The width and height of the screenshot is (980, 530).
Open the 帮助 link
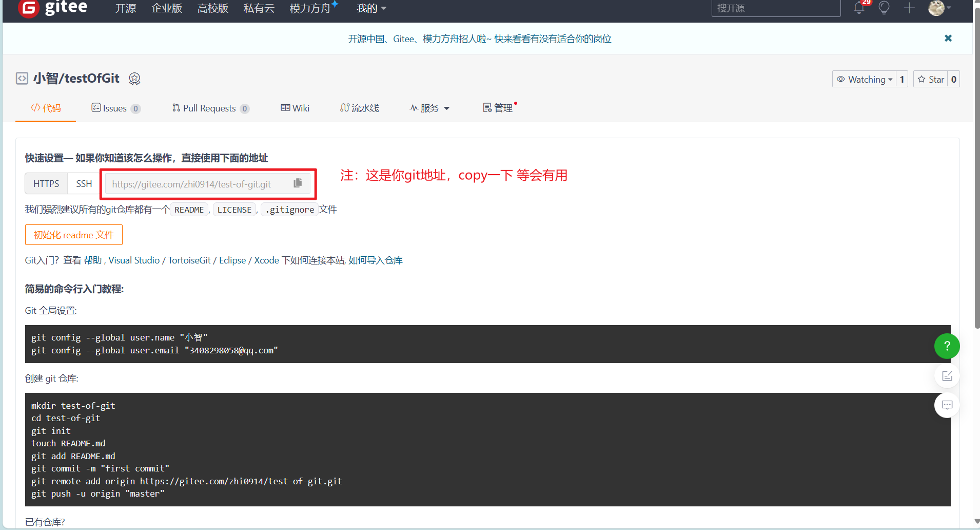coord(93,260)
